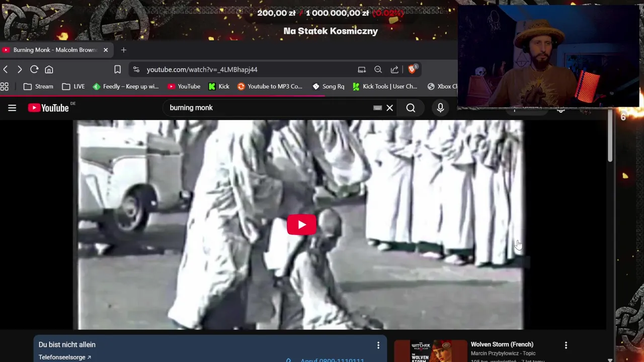
Task: Open Youtube to MP3 Converter bookmark
Action: pos(270,86)
